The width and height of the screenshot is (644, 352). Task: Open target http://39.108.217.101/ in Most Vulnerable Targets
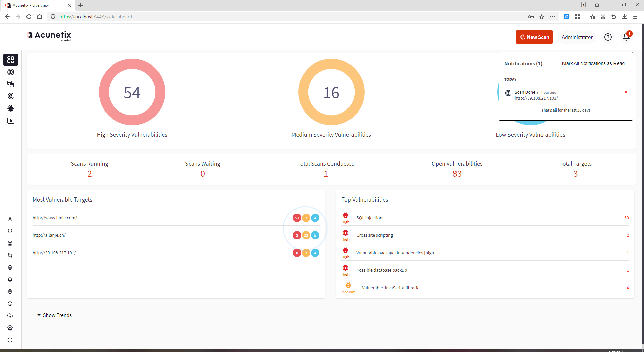tap(54, 253)
